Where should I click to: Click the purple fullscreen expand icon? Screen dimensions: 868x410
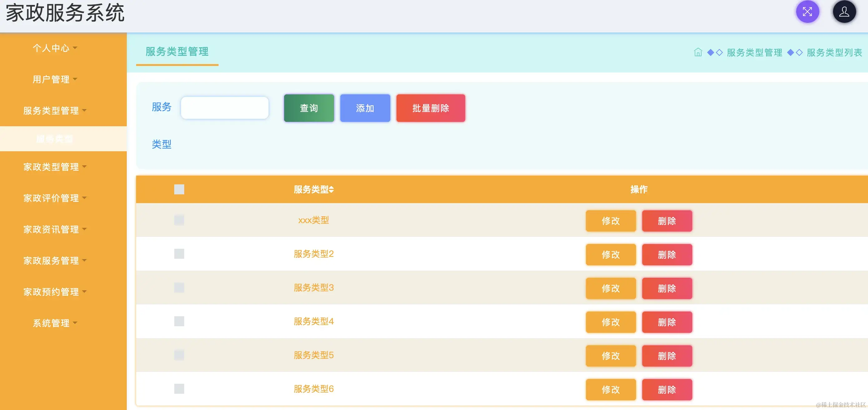807,12
